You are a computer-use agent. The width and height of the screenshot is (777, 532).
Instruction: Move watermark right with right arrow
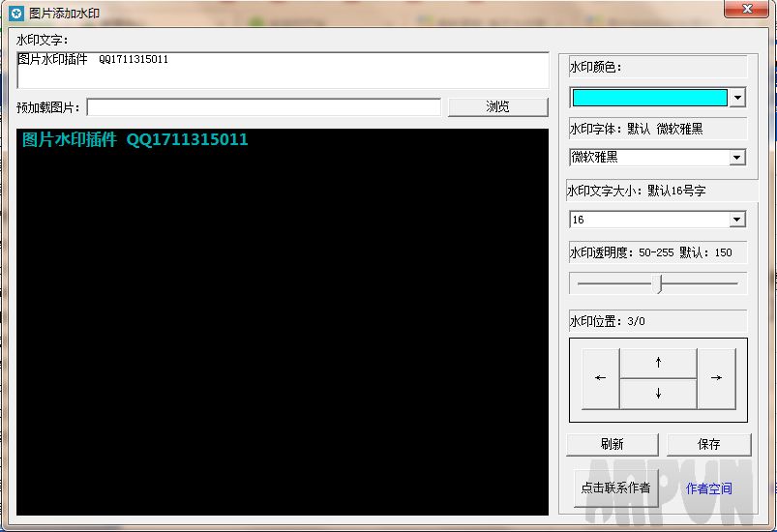pos(717,378)
